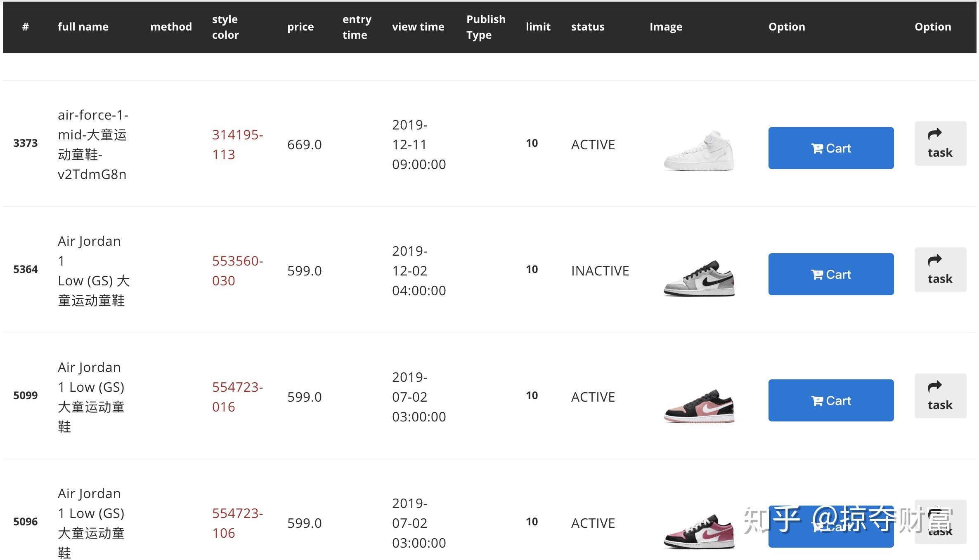This screenshot has width=979, height=560.
Task: Open style color link 554723-106
Action: (237, 523)
